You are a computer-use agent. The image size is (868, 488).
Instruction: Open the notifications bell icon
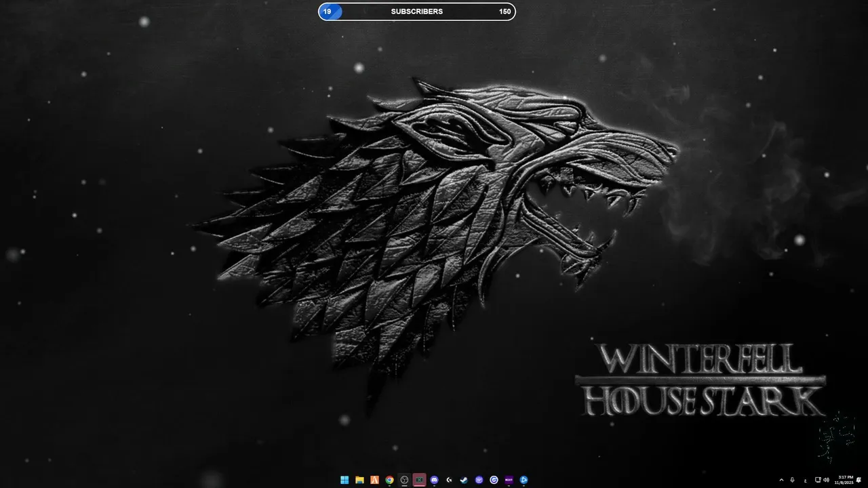(859, 480)
